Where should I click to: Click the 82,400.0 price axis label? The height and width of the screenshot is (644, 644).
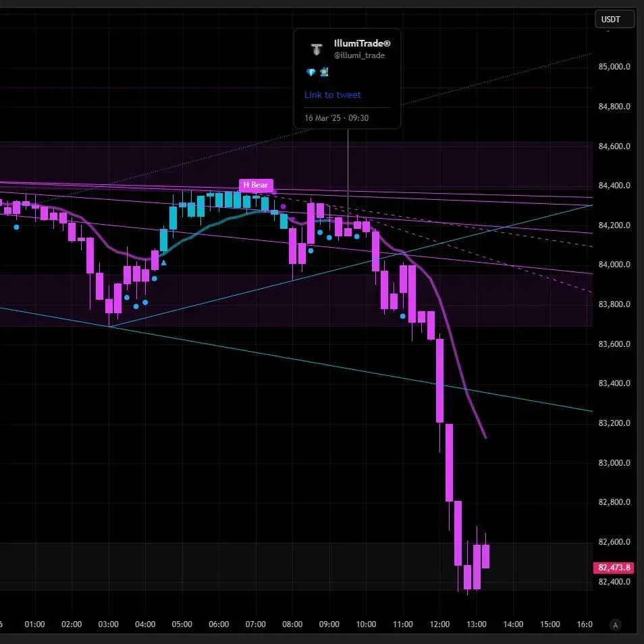(x=614, y=582)
